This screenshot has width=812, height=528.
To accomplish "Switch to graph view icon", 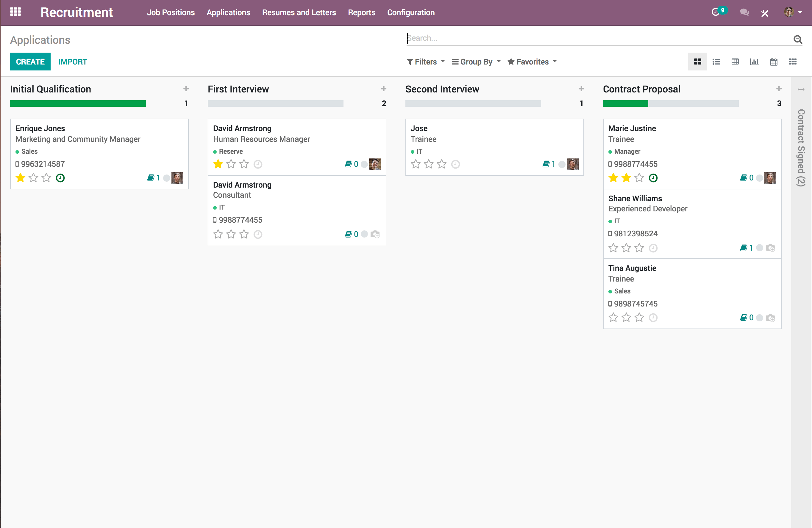I will point(754,62).
